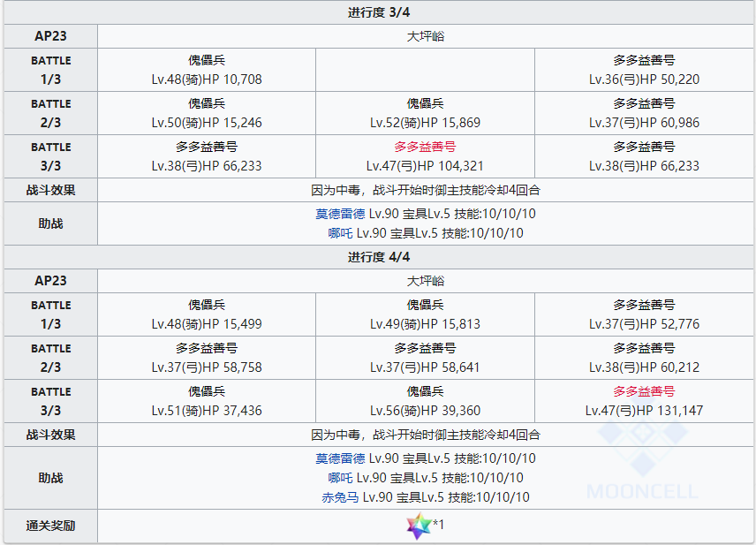Select text Lv.52(骑)HP 15,869

tap(425, 123)
